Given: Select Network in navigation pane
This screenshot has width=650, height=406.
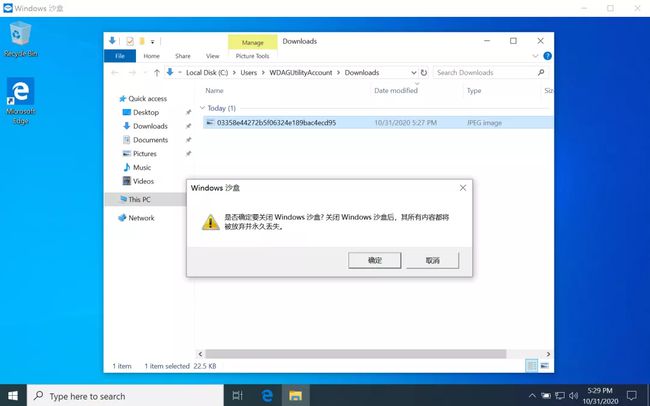Looking at the screenshot, I should (136, 218).
